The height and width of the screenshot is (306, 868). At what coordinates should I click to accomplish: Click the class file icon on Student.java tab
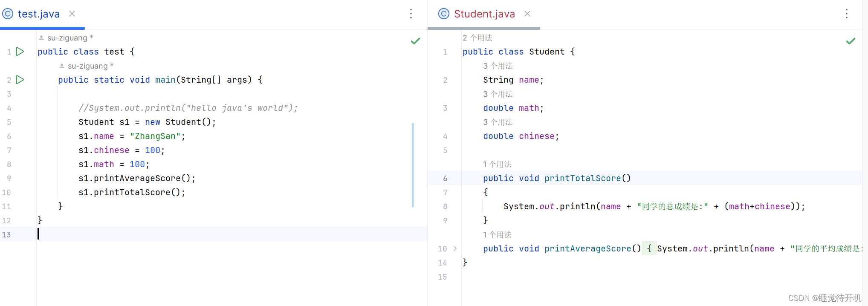click(444, 14)
